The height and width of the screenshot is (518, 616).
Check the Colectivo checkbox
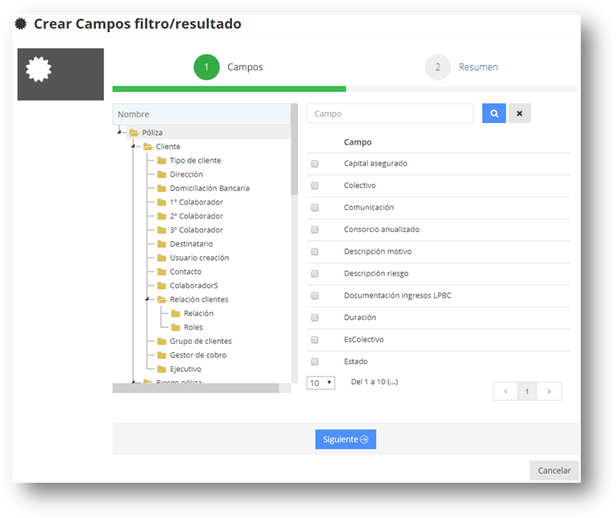click(315, 185)
